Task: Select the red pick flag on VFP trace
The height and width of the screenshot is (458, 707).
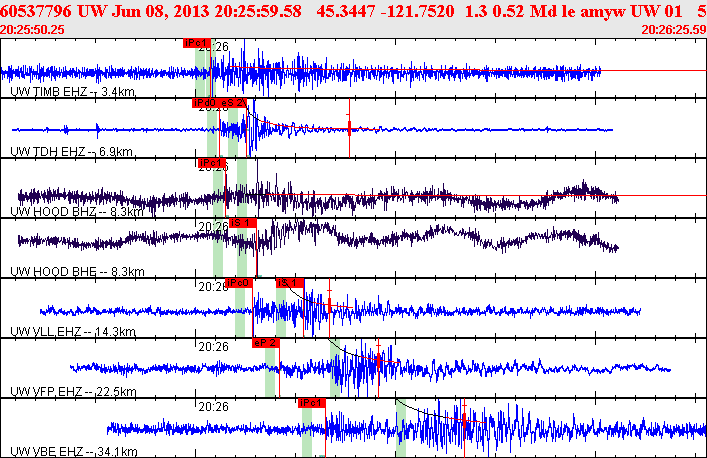Action: (x=266, y=342)
